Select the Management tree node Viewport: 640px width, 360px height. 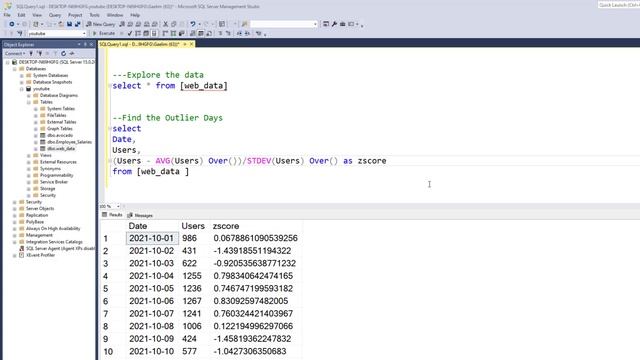tap(39, 235)
